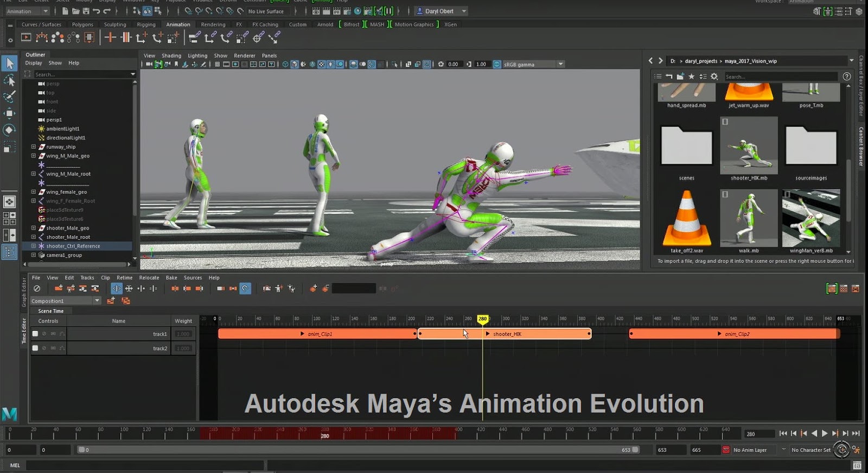Open the Content Browser path history dropdown
Viewport: 868px width, 473px height.
pos(851,61)
